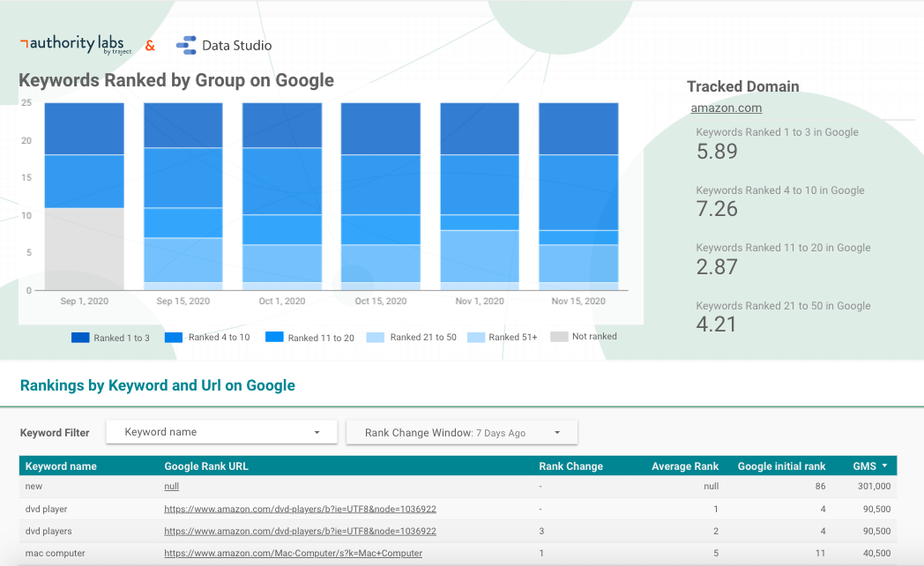Click the Ranked 1 to 3 legend swatch
The height and width of the screenshot is (566, 924).
tap(80, 338)
